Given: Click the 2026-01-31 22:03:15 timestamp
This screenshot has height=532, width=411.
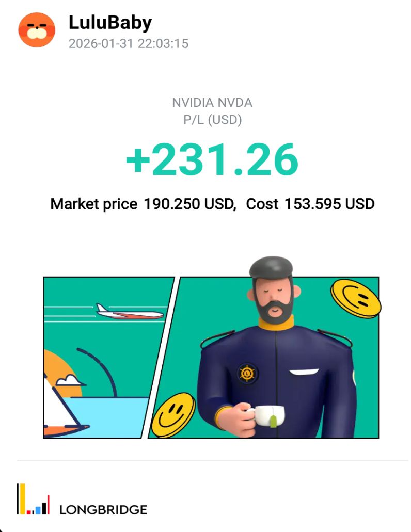Looking at the screenshot, I should pyautogui.click(x=129, y=43).
